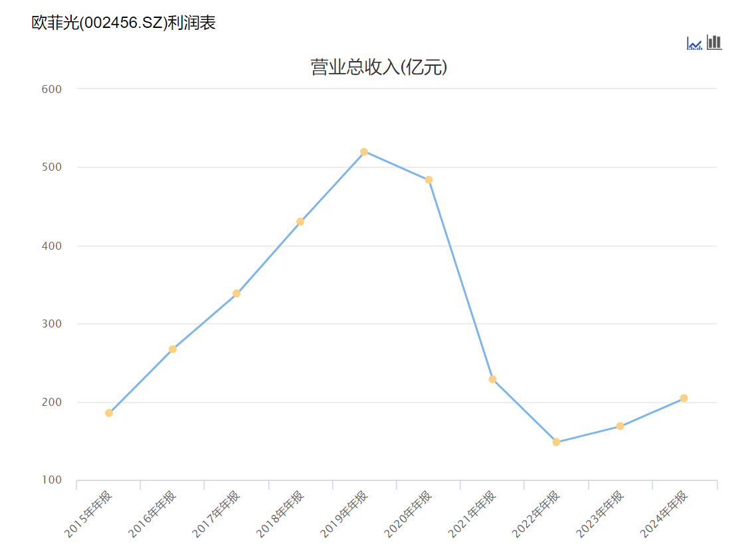Switch to bar chart view icon
This screenshot has width=756, height=556.
coord(714,42)
